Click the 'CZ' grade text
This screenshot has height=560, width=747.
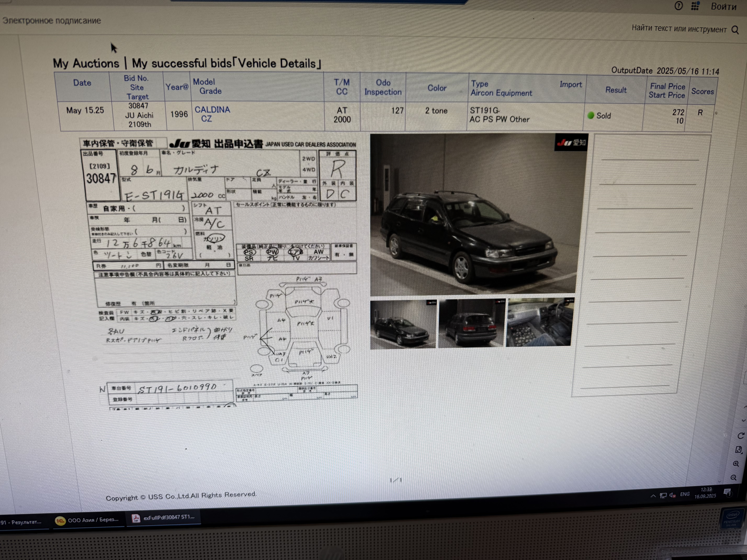[206, 119]
